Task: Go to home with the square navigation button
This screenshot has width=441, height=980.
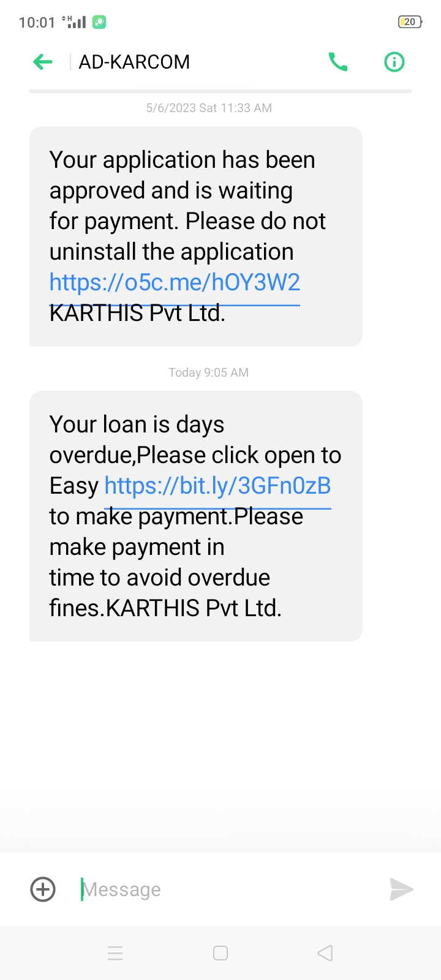Action: pyautogui.click(x=221, y=953)
